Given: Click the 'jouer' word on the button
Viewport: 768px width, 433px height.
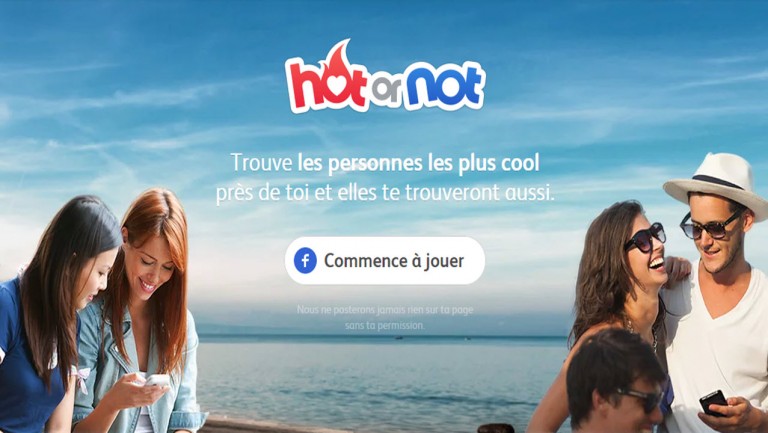Looking at the screenshot, I should point(444,261).
